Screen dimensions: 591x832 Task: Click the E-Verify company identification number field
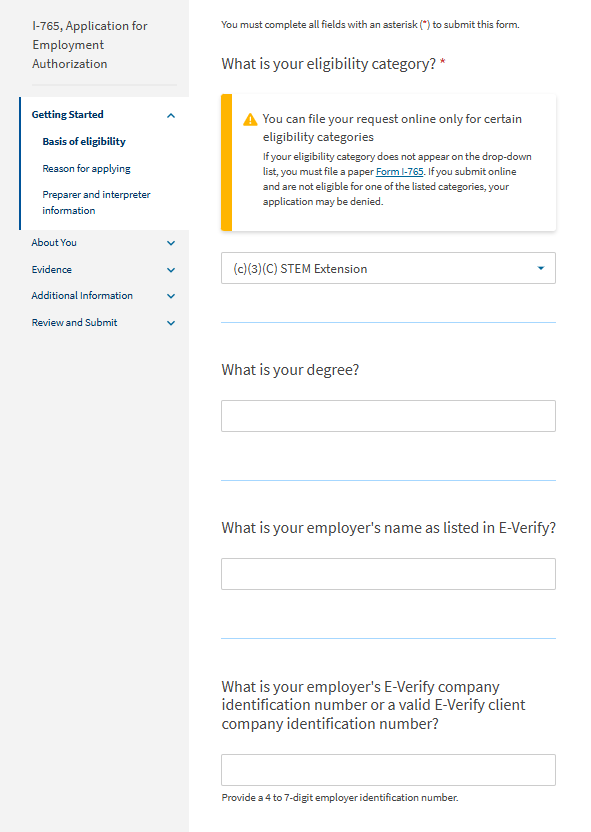point(388,769)
